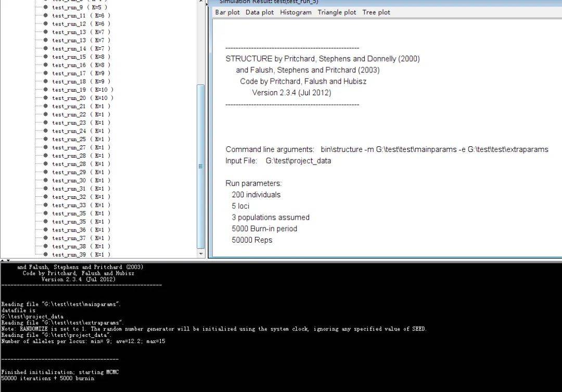The height and width of the screenshot is (392, 562).
Task: Select test_run_29 (K=1) in the run tree
Action: 81,172
